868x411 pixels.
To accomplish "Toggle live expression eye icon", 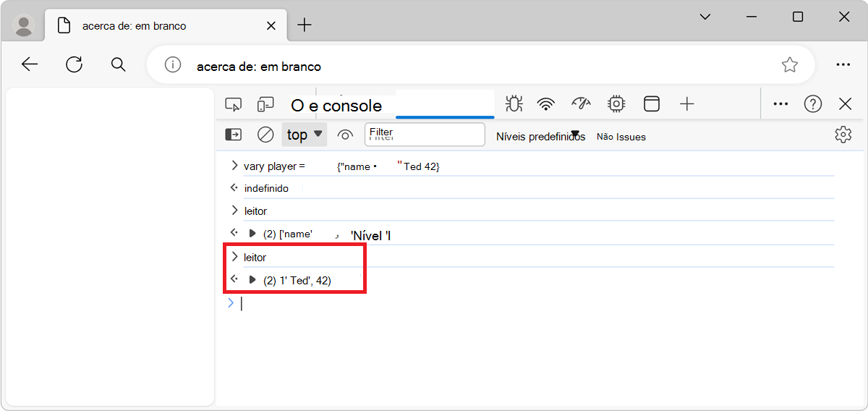I will (x=345, y=135).
